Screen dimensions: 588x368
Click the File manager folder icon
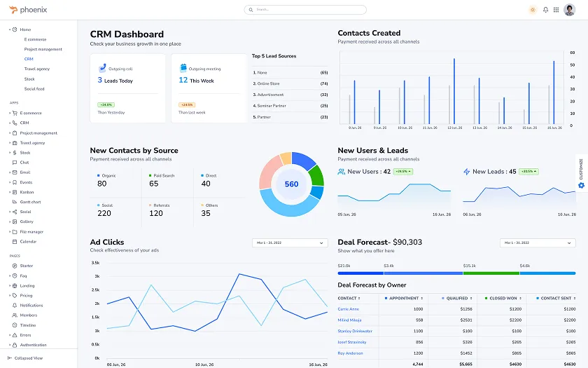15,232
